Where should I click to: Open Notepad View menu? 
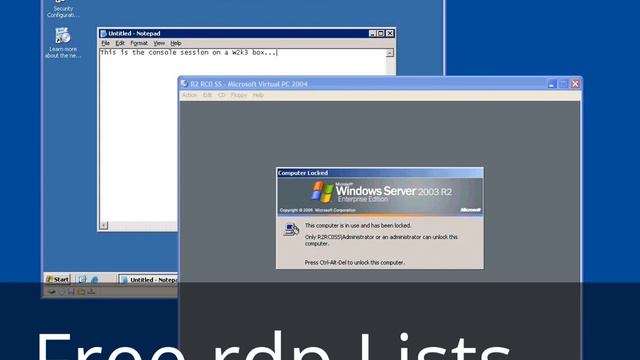[x=159, y=43]
